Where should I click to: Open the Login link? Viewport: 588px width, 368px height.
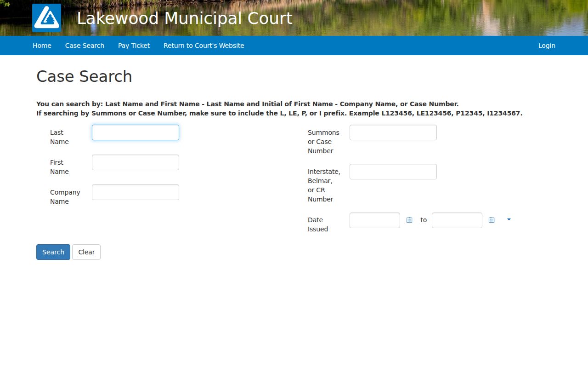[x=547, y=46]
